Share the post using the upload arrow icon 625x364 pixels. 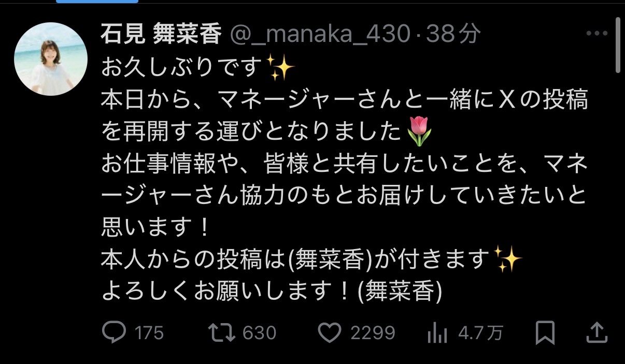point(597,332)
